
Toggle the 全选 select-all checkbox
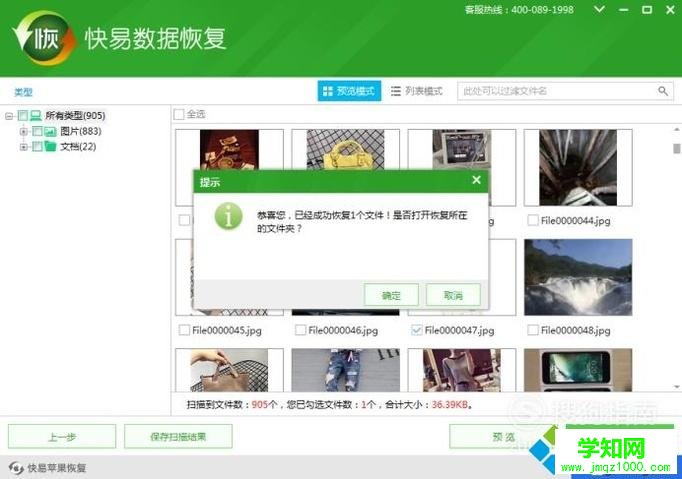tap(179, 114)
